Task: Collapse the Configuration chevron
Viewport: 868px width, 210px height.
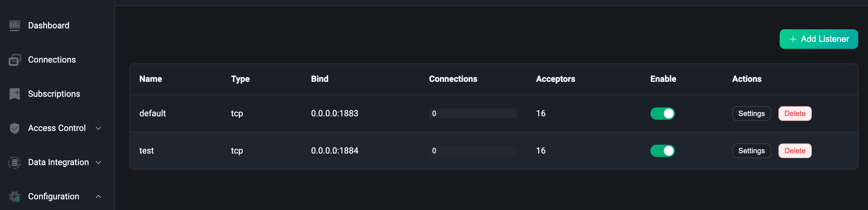Action: pos(98,197)
